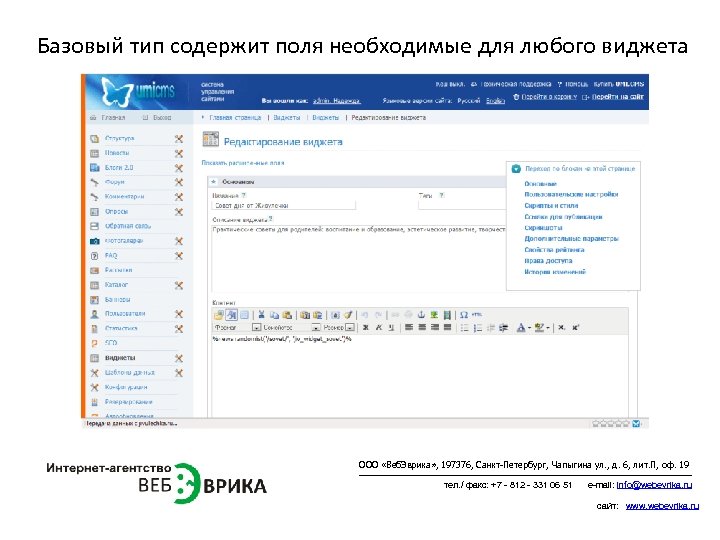Justify text in editor

(447, 327)
